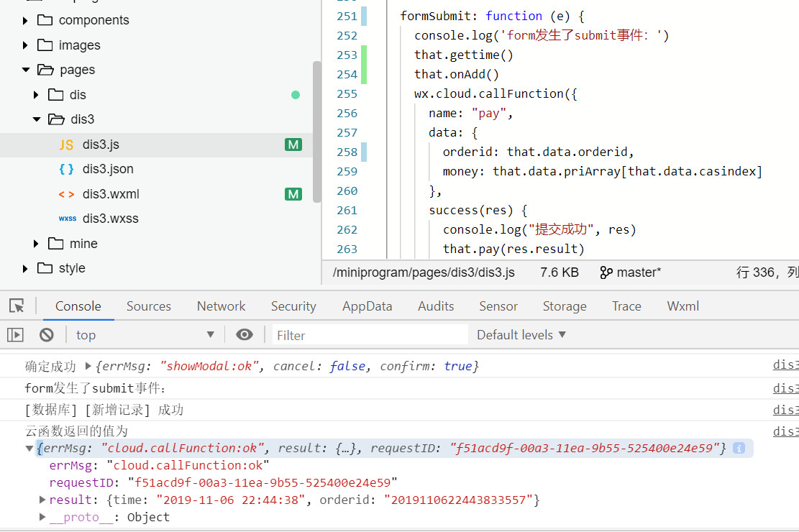Click line number 255 in the gutter
Image resolution: width=799 pixels, height=532 pixels.
(347, 93)
